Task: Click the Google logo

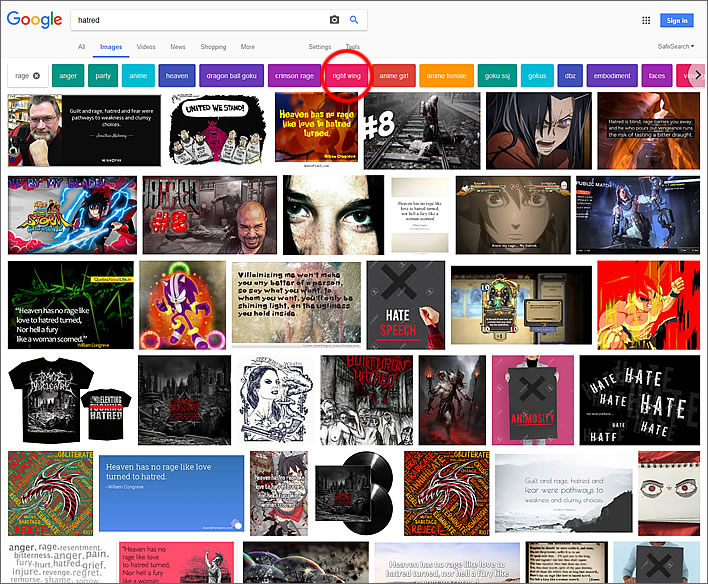Action: click(34, 20)
